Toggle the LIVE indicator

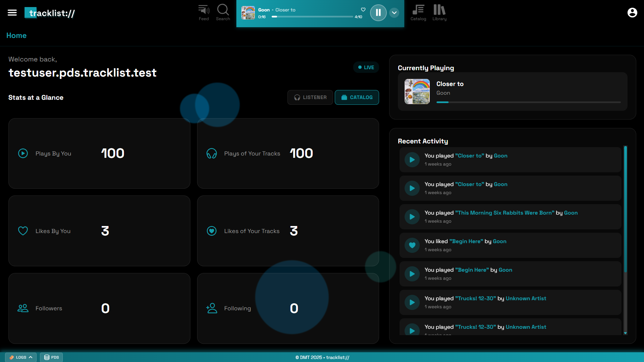(366, 67)
